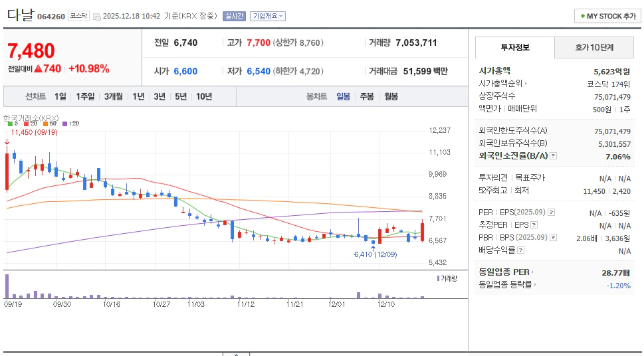The width and height of the screenshot is (644, 356).
Task: Click the 실시간 badge
Action: 234,16
